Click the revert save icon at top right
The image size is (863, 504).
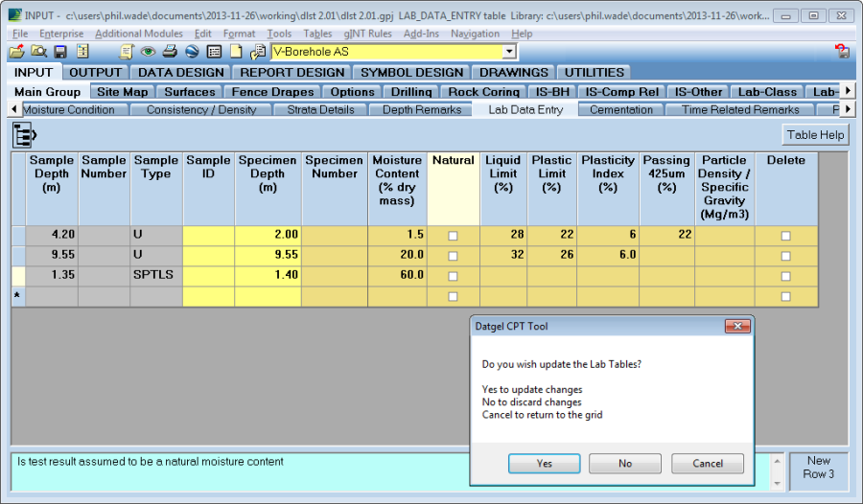[x=842, y=52]
